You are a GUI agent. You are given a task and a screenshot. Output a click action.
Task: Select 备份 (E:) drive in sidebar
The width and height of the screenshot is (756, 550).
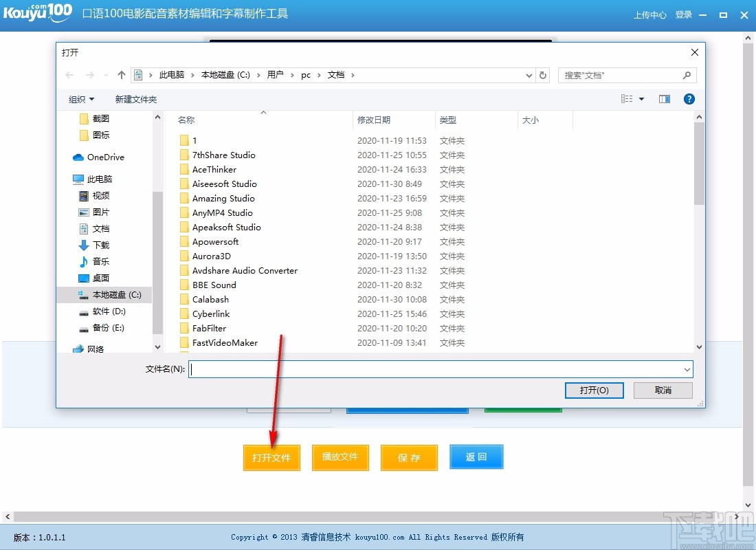coord(102,327)
